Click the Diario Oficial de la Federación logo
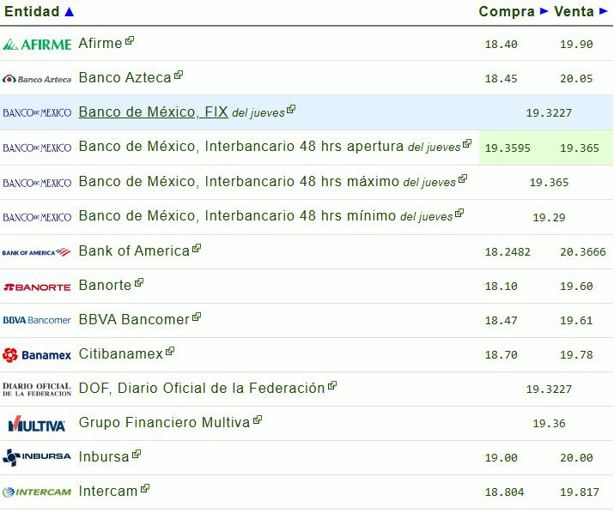The height and width of the screenshot is (513, 614). click(x=37, y=390)
